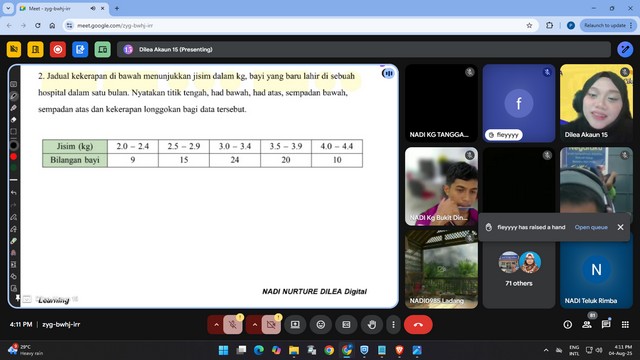Expand video settings arrow beside camera
The height and width of the screenshot is (360, 640).
click(255, 324)
